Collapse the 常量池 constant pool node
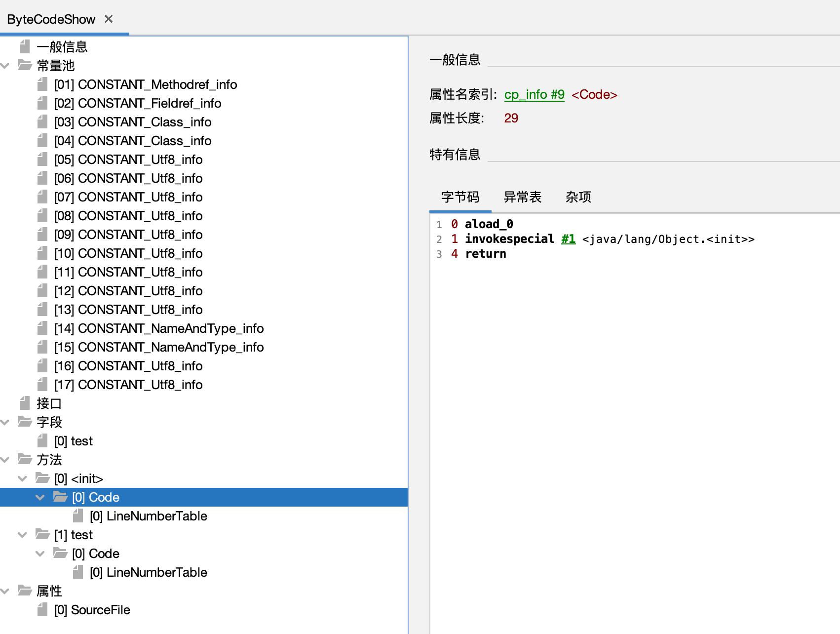This screenshot has width=840, height=634. click(x=5, y=66)
